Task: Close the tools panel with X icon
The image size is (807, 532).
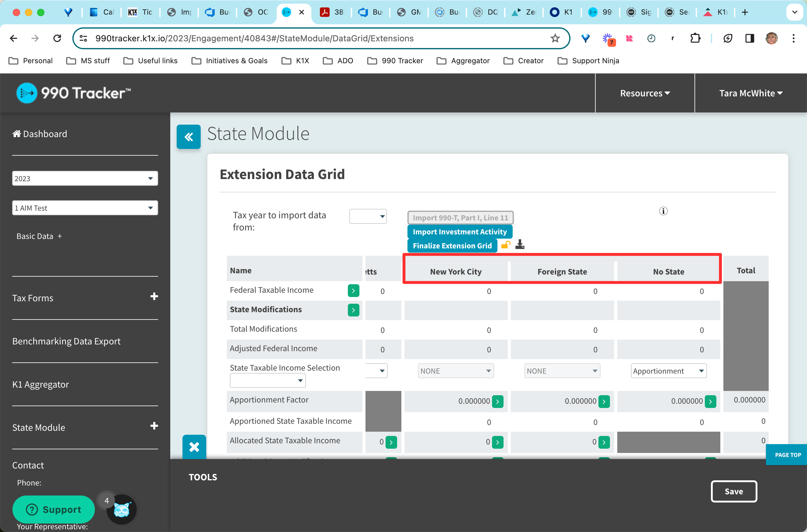Action: click(194, 447)
